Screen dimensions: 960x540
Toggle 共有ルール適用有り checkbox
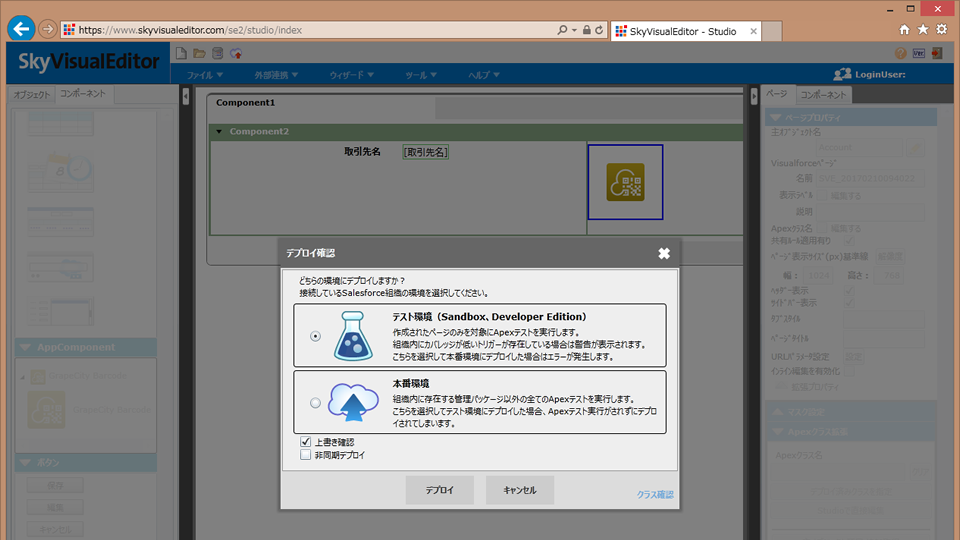click(x=849, y=241)
